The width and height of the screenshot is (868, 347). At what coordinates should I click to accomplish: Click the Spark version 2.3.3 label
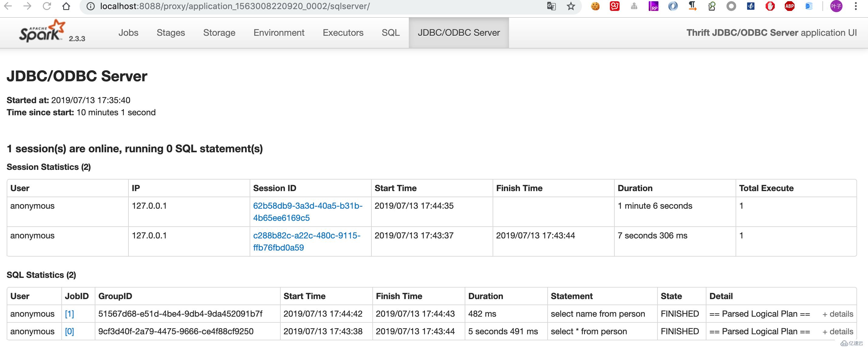click(77, 39)
